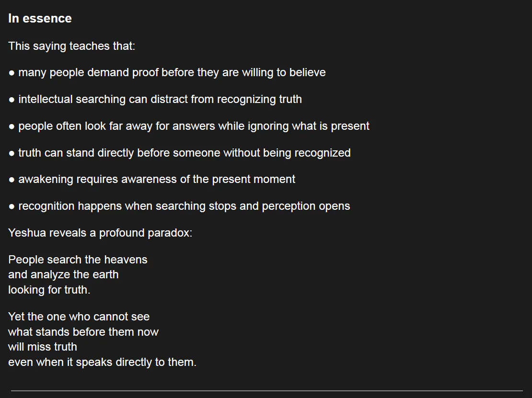Select the "truth can stand directly" bullet line
532x398 pixels.
[x=184, y=153]
